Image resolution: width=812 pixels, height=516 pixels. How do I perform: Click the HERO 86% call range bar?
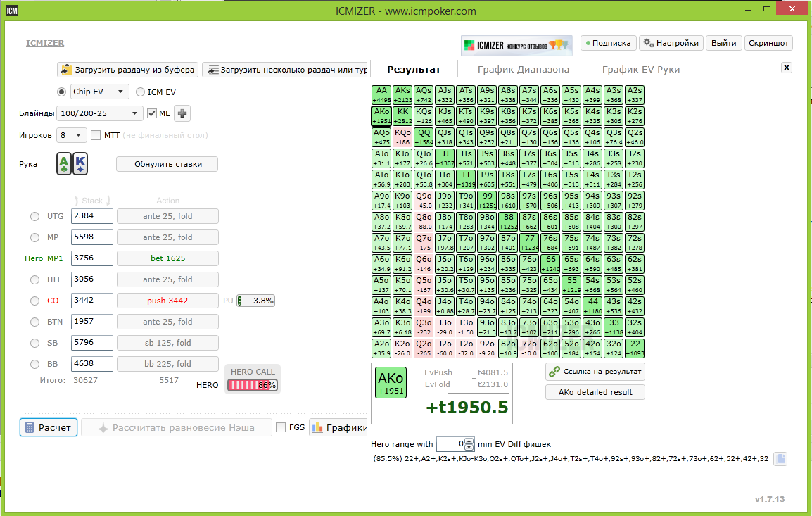pyautogui.click(x=252, y=385)
